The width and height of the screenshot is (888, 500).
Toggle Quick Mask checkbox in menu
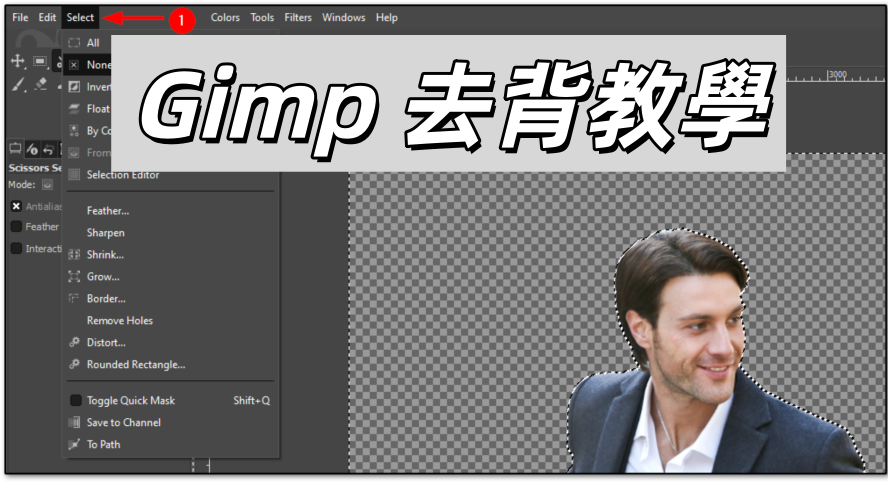75,400
